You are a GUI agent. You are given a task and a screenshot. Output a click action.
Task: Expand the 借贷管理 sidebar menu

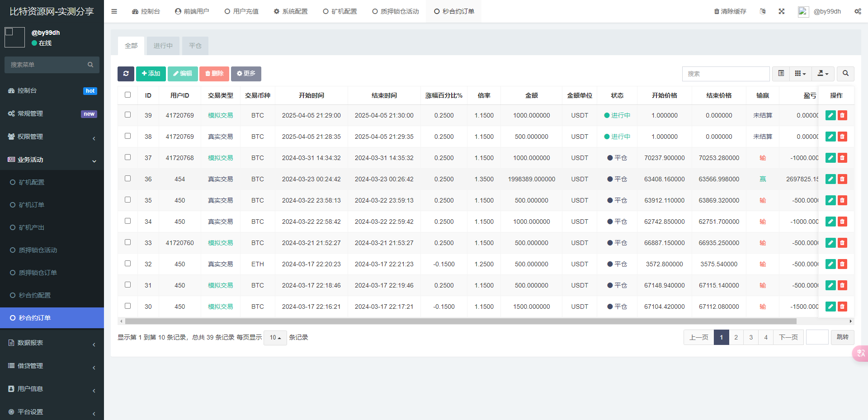click(52, 366)
